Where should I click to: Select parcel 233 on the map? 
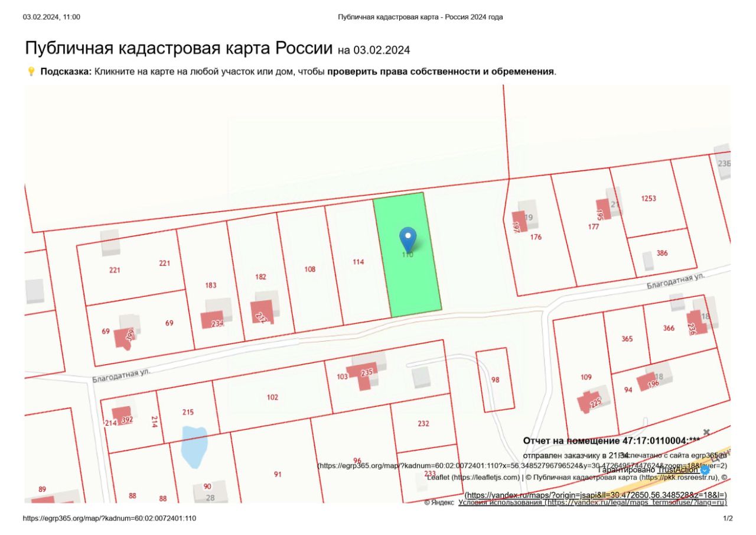(430, 473)
